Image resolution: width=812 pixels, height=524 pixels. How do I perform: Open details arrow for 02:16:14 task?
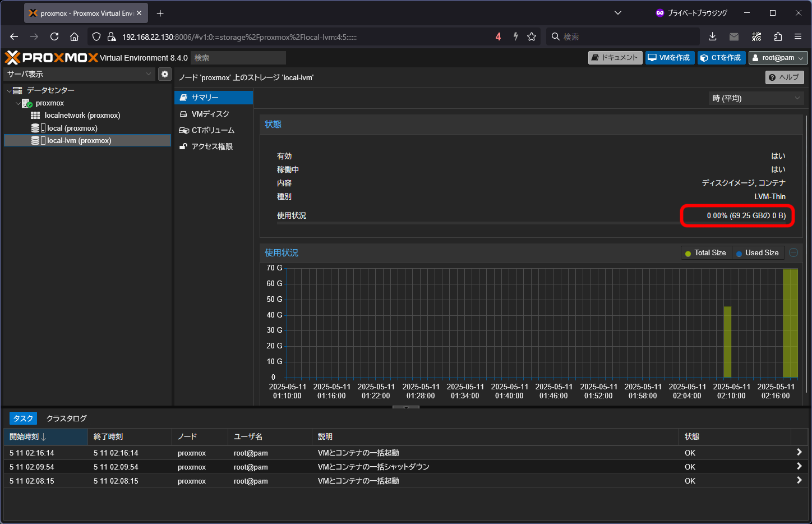click(799, 452)
